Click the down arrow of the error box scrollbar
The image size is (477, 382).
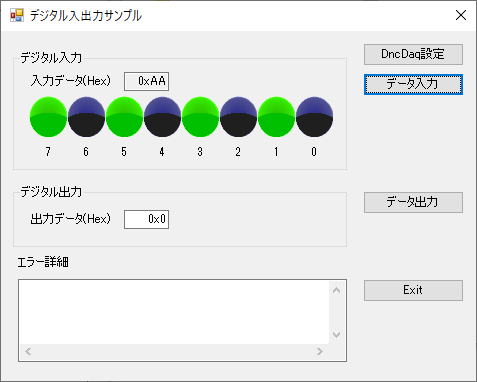point(337,335)
